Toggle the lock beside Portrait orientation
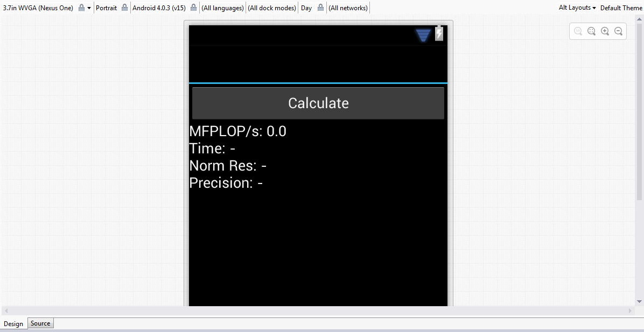The image size is (644, 332). tap(124, 8)
